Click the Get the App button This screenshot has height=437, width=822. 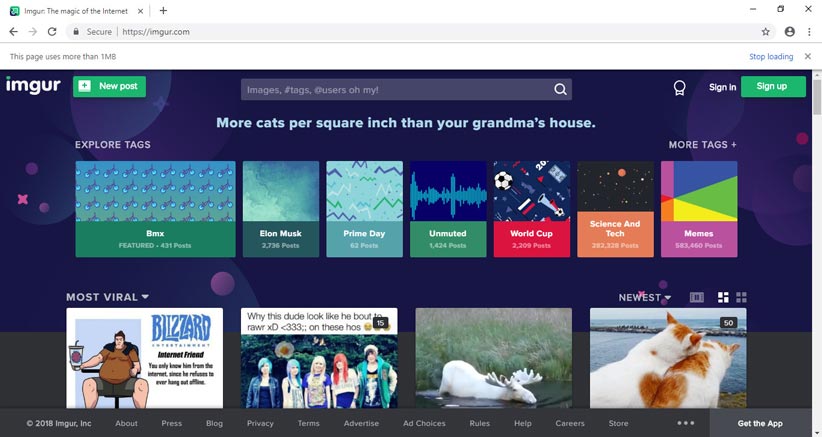click(760, 423)
